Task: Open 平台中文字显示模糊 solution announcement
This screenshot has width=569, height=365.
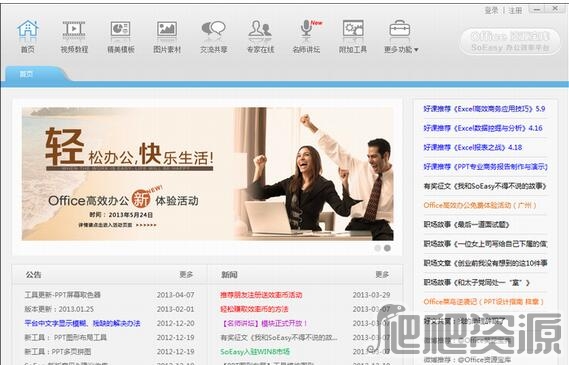Action: point(82,323)
